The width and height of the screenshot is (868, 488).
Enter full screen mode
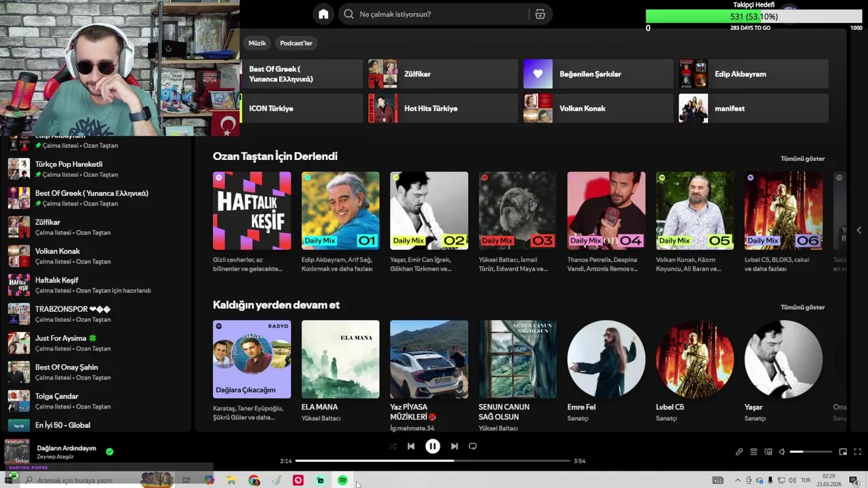point(857,451)
